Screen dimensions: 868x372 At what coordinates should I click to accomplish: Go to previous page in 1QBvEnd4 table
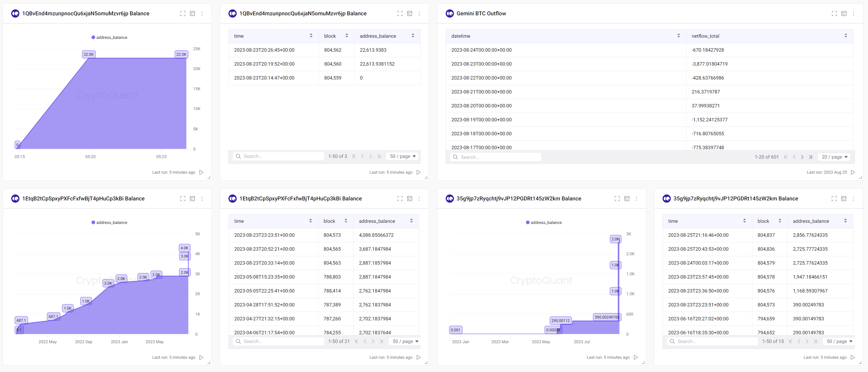point(362,156)
